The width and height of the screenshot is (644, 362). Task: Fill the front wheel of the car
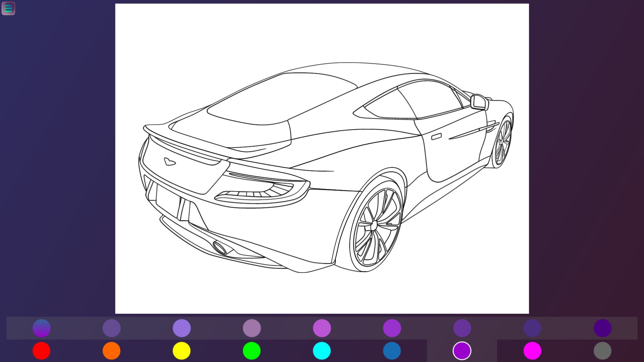pyautogui.click(x=503, y=142)
